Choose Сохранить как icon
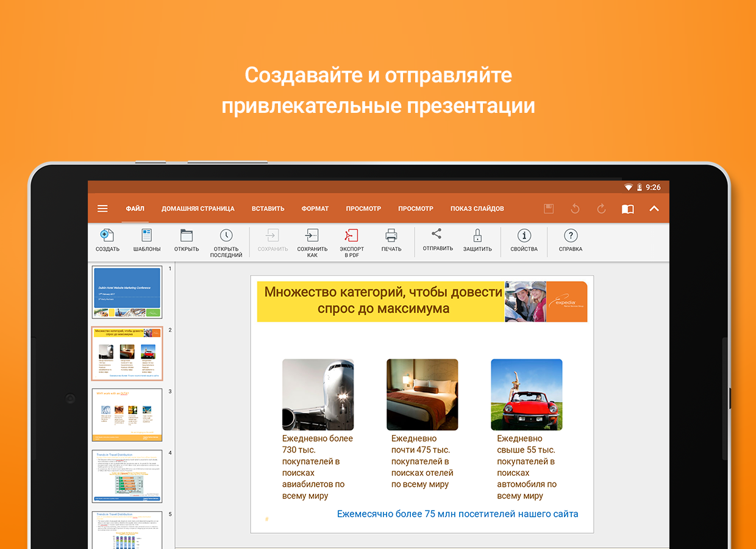Image resolution: width=756 pixels, height=549 pixels. coord(312,235)
